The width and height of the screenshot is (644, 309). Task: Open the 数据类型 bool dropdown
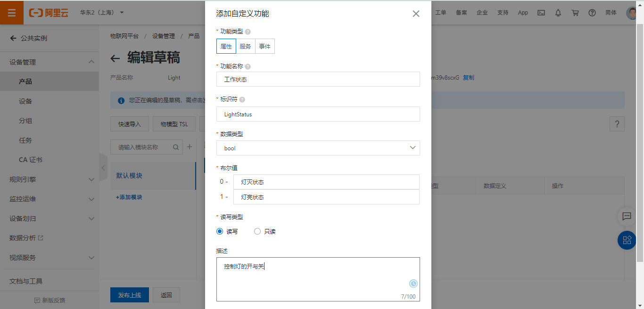point(318,148)
